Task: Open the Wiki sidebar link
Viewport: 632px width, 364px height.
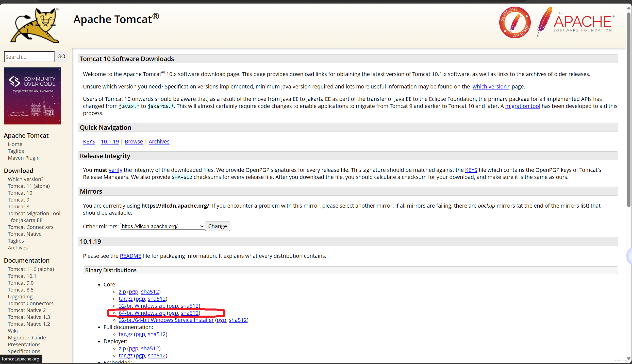Action: click(x=13, y=331)
